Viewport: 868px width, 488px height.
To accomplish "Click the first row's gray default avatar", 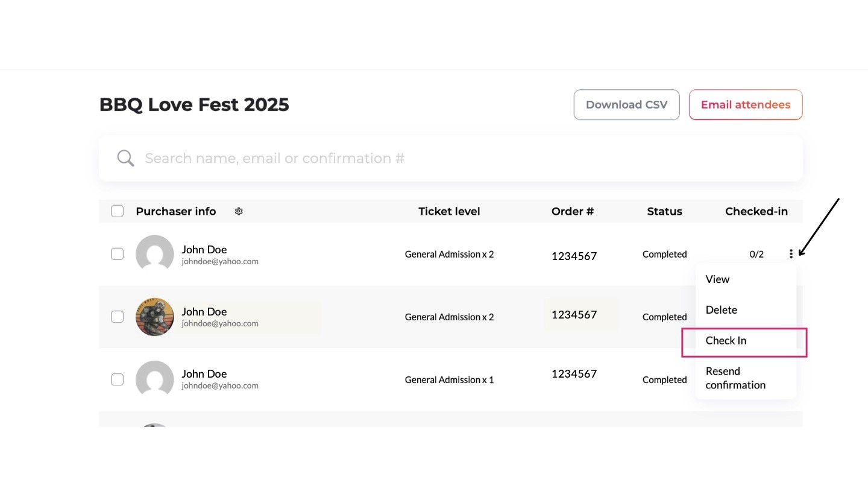I will [x=155, y=254].
